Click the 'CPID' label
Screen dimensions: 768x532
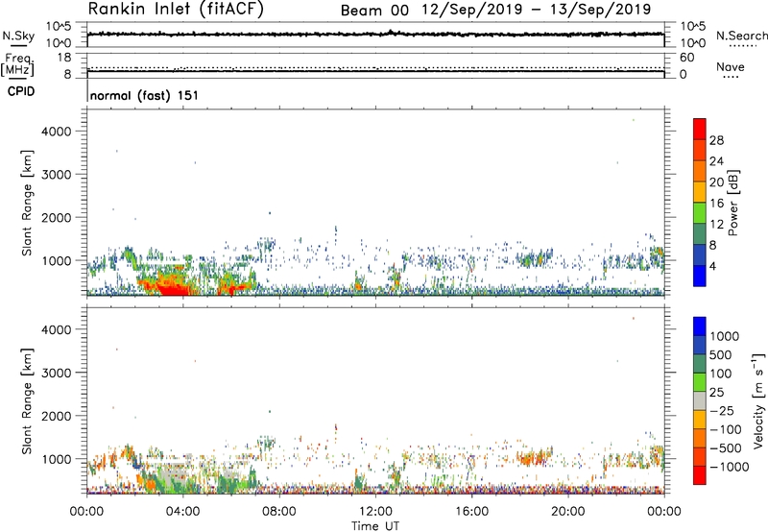coord(21,91)
